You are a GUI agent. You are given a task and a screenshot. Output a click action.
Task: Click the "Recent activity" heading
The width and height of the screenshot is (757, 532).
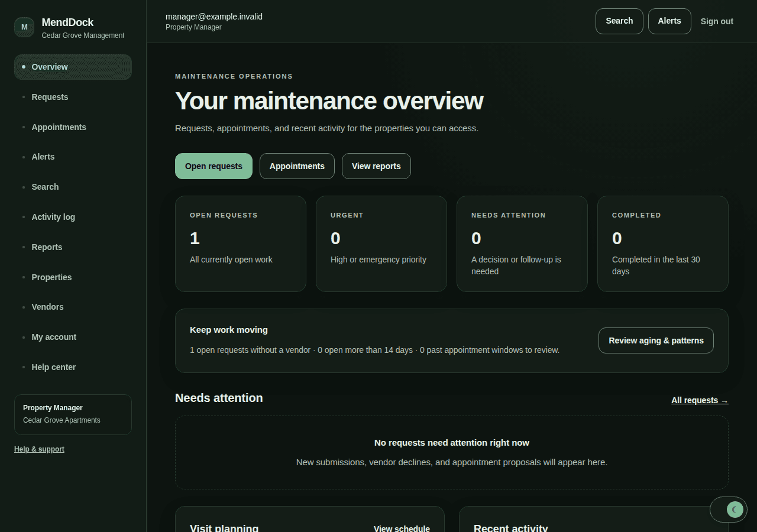point(511,528)
